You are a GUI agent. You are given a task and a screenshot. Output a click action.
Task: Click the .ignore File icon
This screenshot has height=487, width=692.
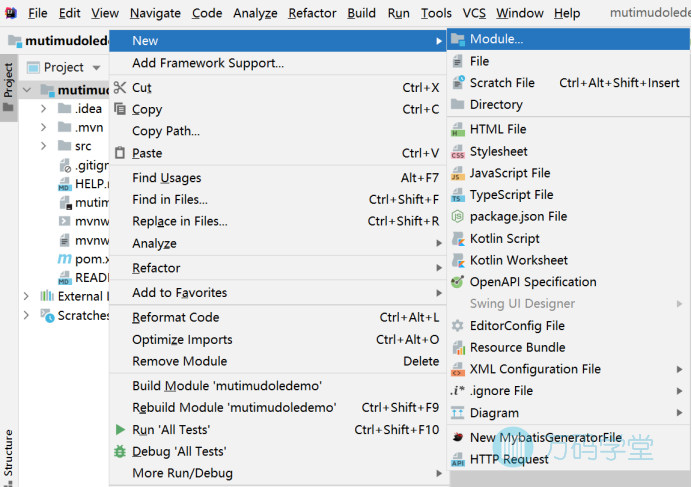pos(457,391)
